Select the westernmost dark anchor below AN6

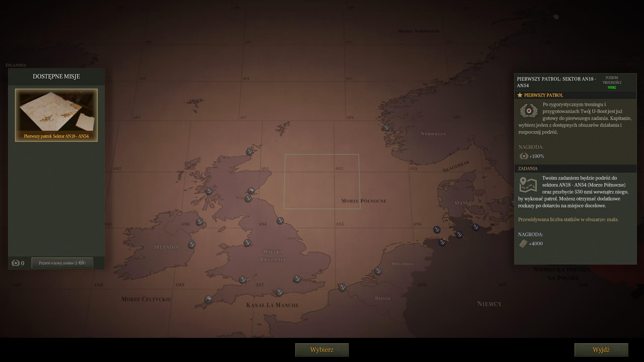click(437, 230)
